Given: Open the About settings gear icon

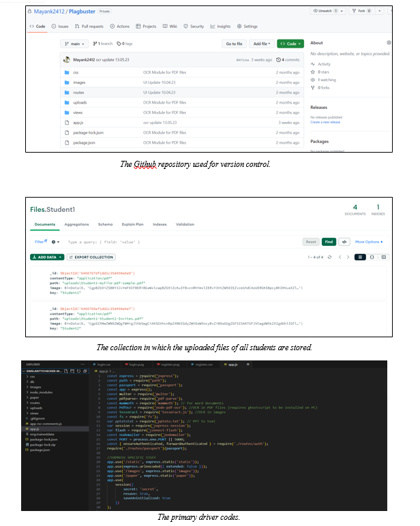Looking at the screenshot, I should [x=389, y=43].
